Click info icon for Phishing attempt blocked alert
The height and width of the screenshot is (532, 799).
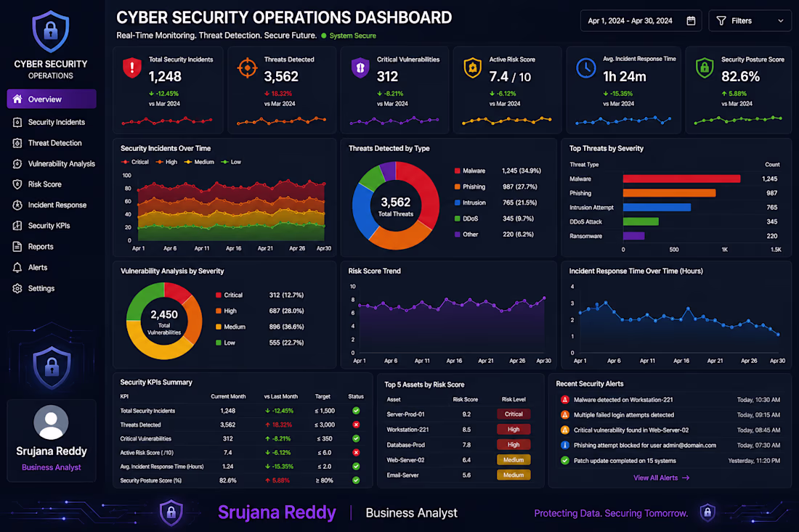[564, 446]
